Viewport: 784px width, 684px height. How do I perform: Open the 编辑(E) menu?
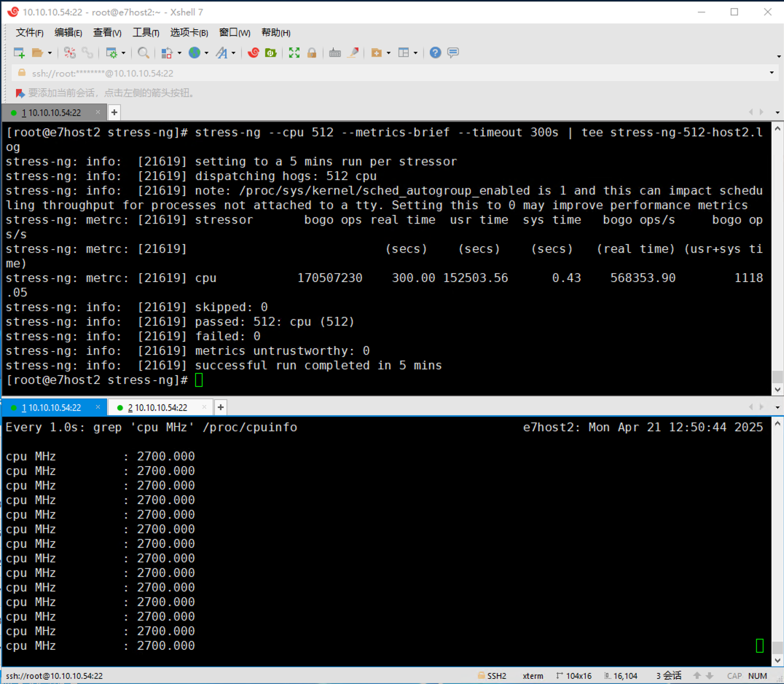coord(68,33)
